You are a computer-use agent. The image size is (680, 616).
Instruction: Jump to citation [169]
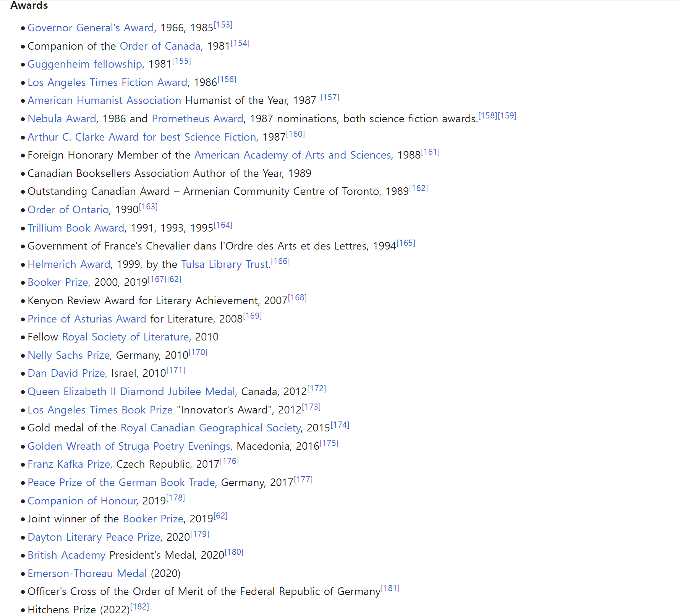253,316
